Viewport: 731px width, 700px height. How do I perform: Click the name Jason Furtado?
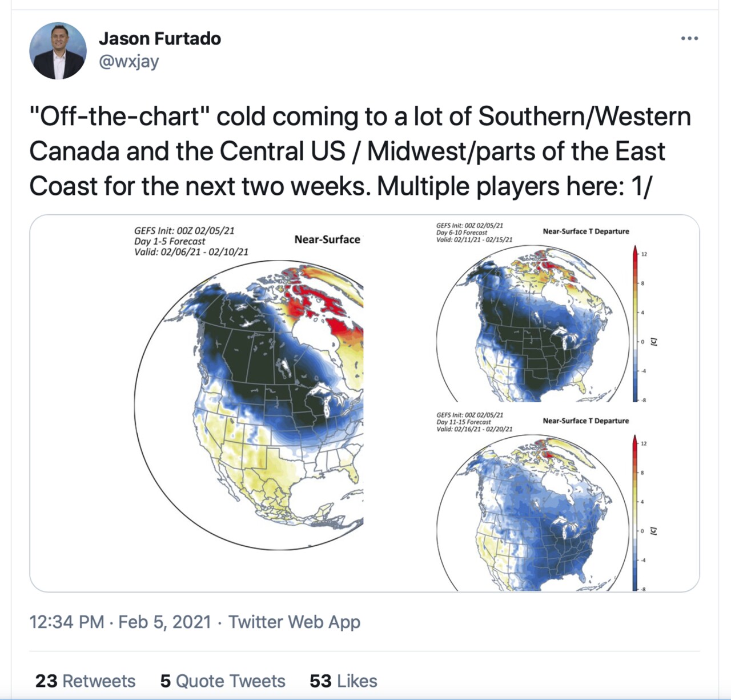pos(159,38)
